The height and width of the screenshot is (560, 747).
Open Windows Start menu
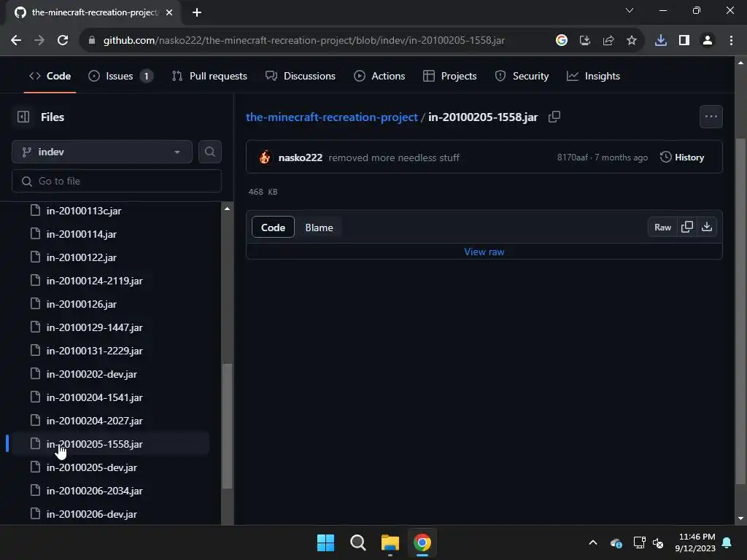tap(326, 542)
